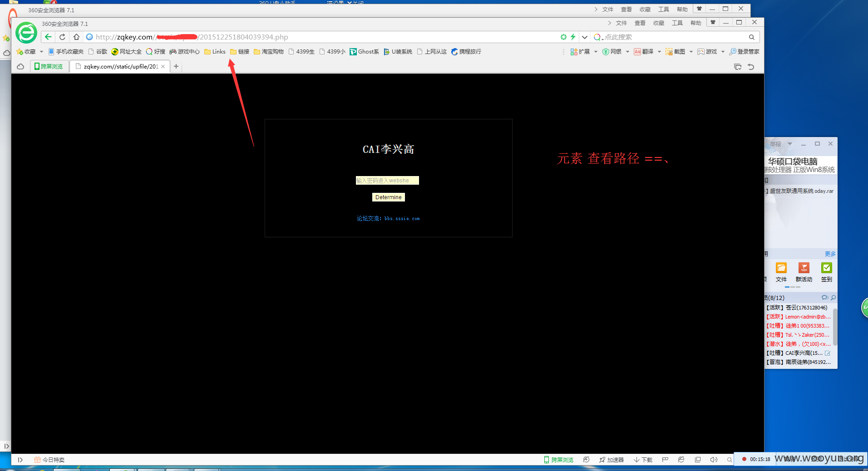
Task: Click the flag icon in status bar
Action: coord(665,460)
